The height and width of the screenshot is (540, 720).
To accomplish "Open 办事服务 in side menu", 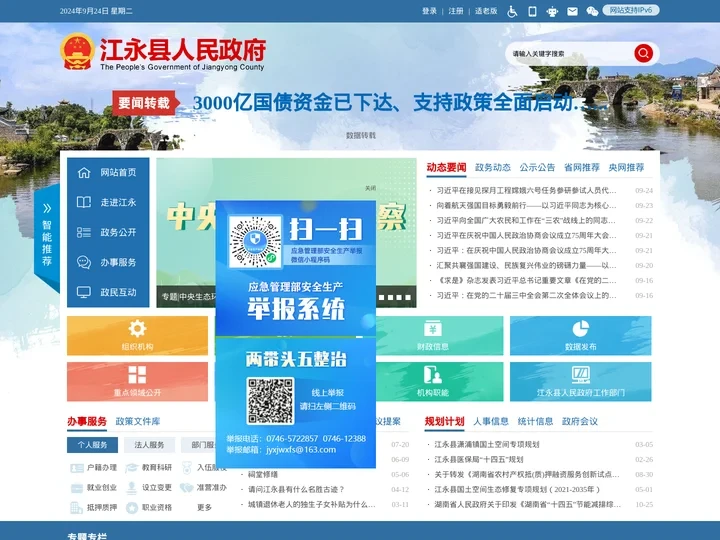I will (x=108, y=262).
